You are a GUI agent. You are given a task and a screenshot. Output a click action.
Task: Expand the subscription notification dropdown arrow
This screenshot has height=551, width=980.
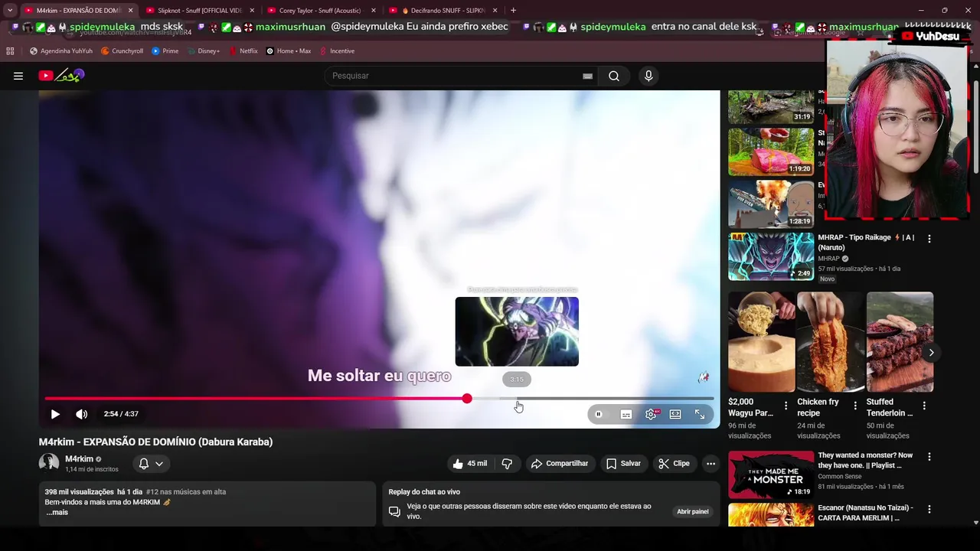click(x=159, y=464)
